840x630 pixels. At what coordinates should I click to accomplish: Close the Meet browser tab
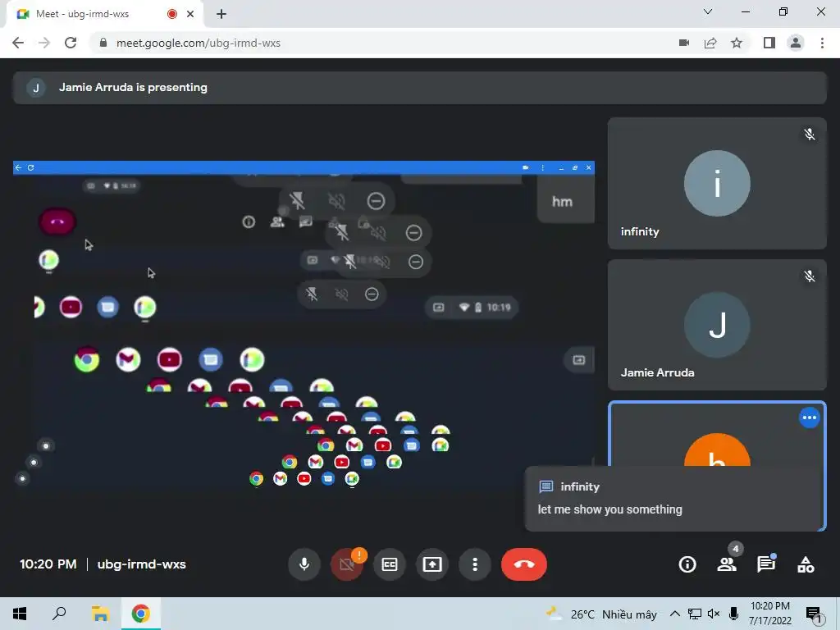point(190,14)
